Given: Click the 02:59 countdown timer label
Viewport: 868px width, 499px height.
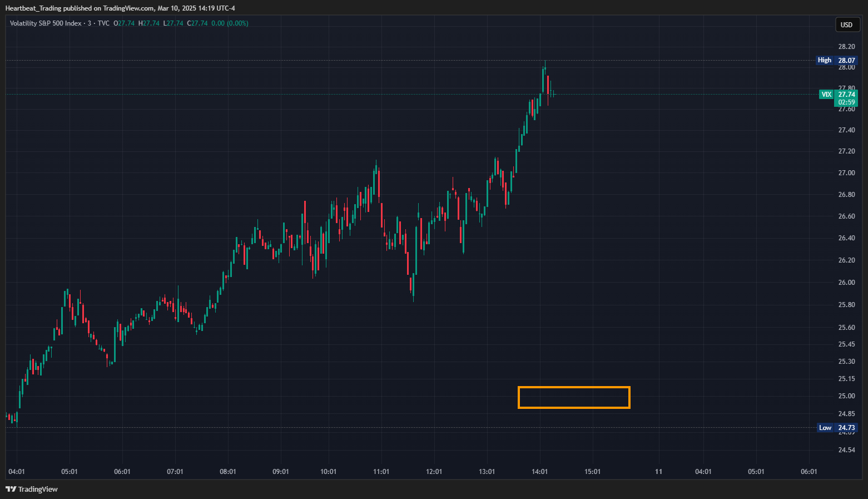Looking at the screenshot, I should 846,102.
